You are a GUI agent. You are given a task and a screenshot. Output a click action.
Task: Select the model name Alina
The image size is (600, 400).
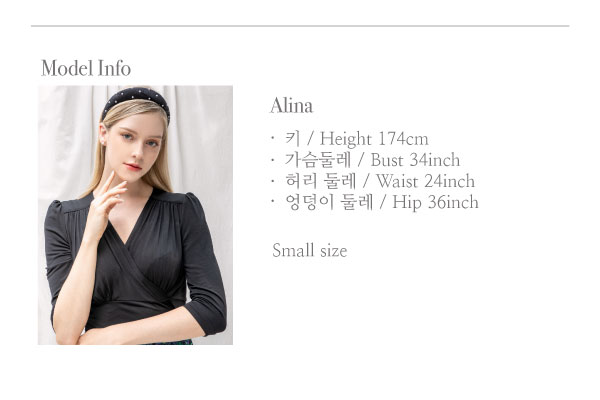pos(291,105)
